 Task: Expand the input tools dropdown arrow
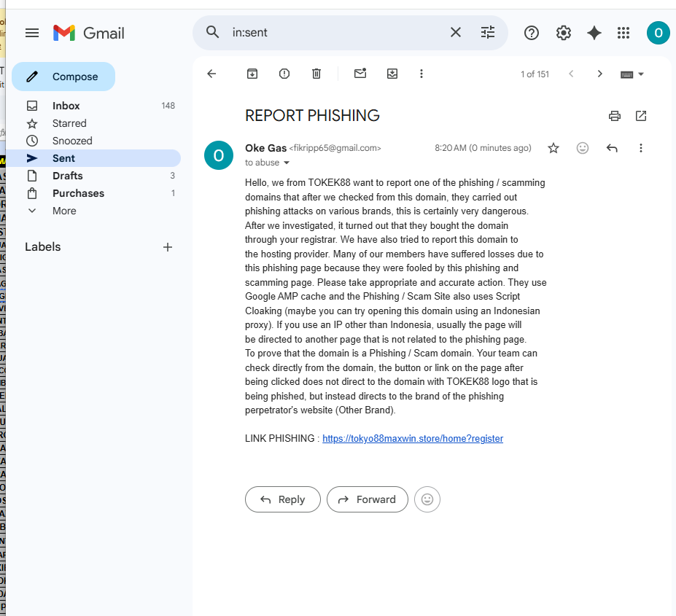(x=641, y=74)
